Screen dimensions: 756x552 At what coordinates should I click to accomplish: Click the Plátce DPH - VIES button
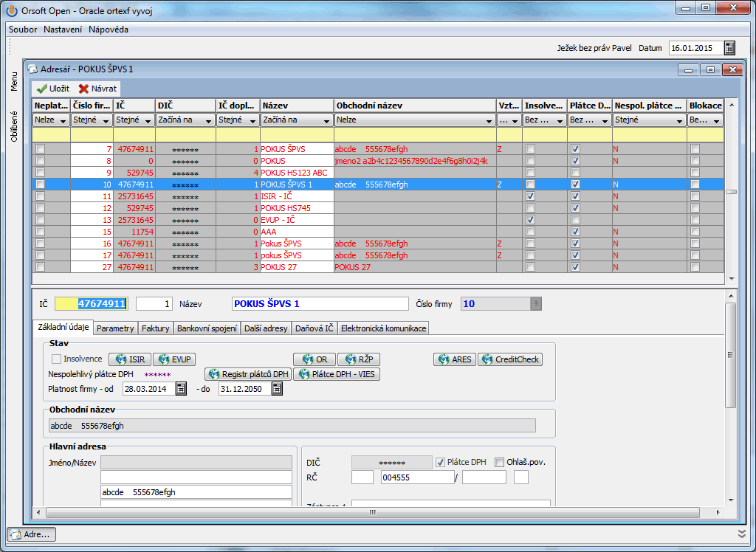click(337, 374)
